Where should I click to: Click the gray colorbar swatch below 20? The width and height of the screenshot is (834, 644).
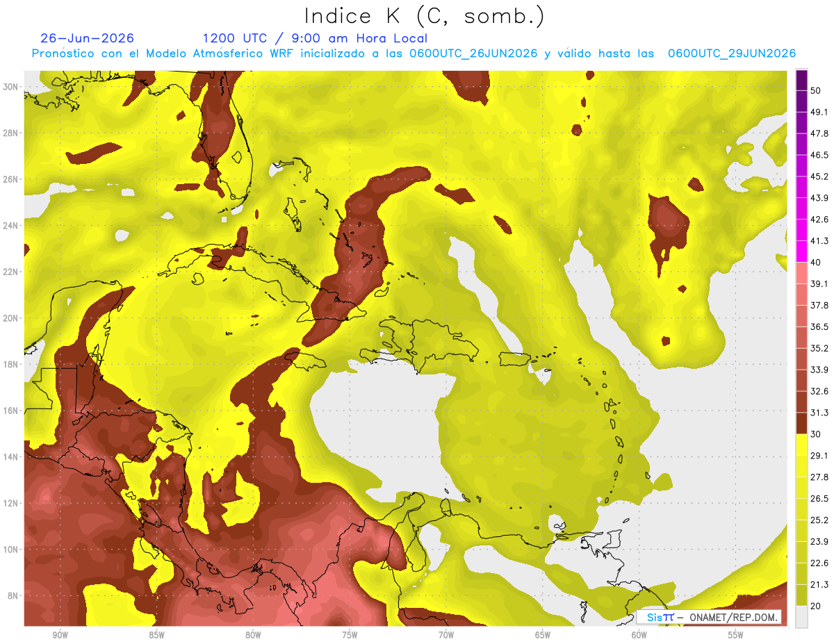tap(801, 617)
